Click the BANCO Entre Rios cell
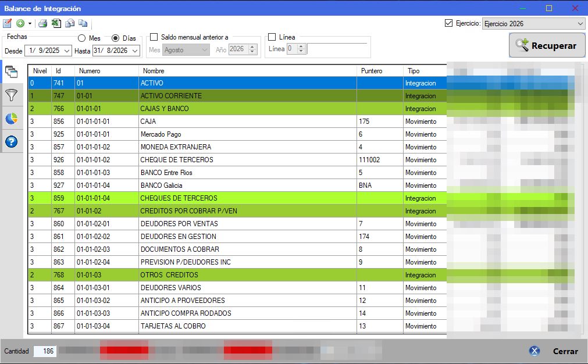Screen dimensions: 588x364 pyautogui.click(x=248, y=173)
